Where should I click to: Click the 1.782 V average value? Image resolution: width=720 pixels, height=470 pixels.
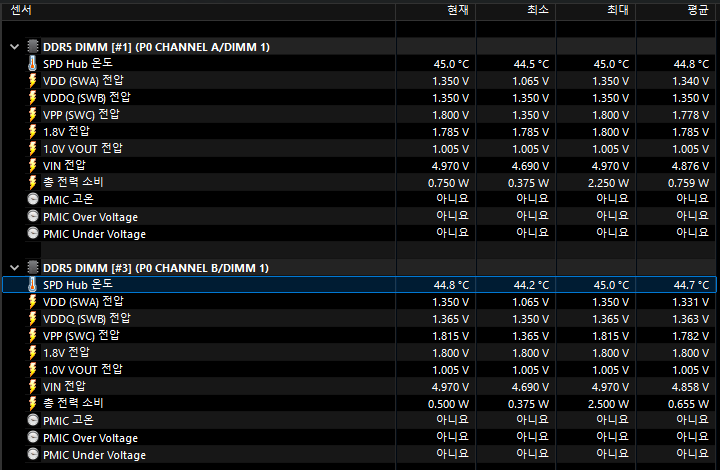tap(691, 336)
